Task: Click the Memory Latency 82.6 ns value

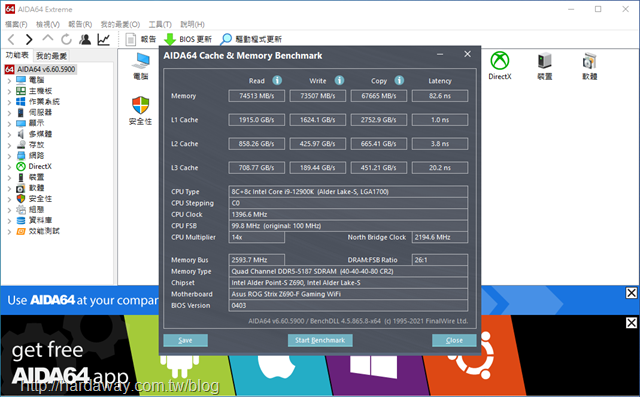Action: tap(440, 96)
